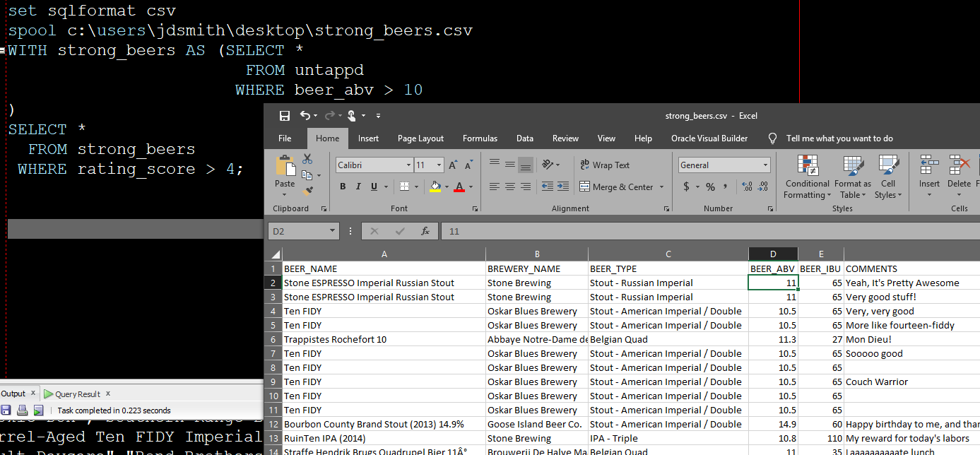Open the Oracle Visual Builder tab
Screen dimensions: 980x455
point(709,138)
